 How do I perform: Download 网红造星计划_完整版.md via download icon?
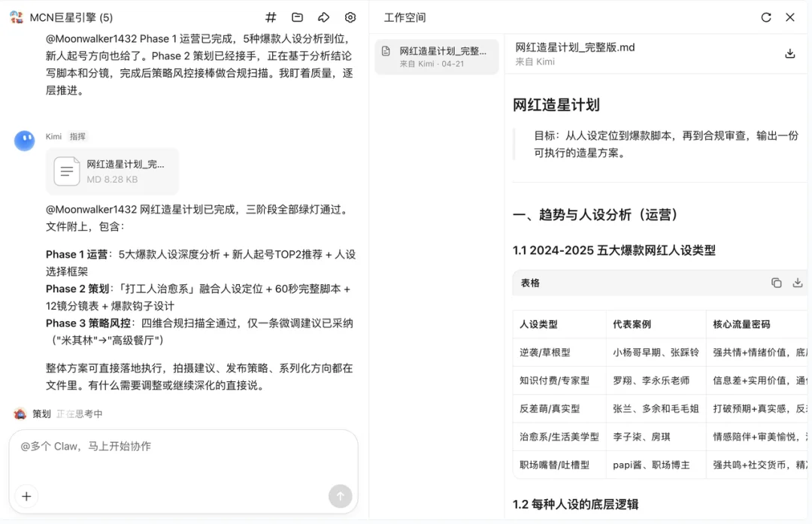click(x=790, y=53)
